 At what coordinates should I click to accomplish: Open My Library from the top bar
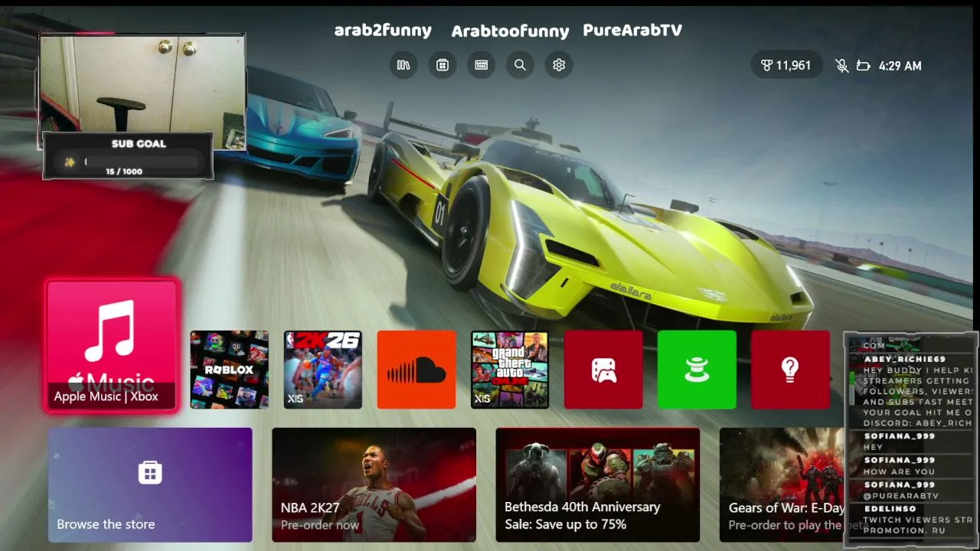pyautogui.click(x=403, y=65)
